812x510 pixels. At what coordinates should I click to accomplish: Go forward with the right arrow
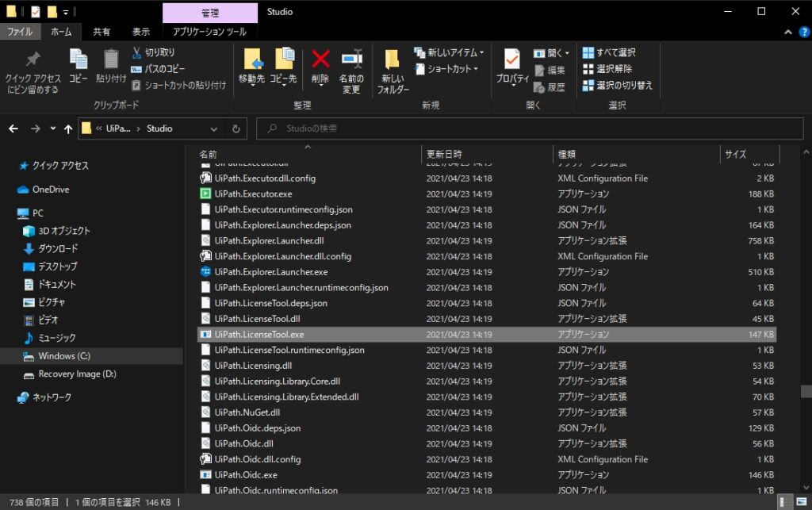pyautogui.click(x=35, y=128)
